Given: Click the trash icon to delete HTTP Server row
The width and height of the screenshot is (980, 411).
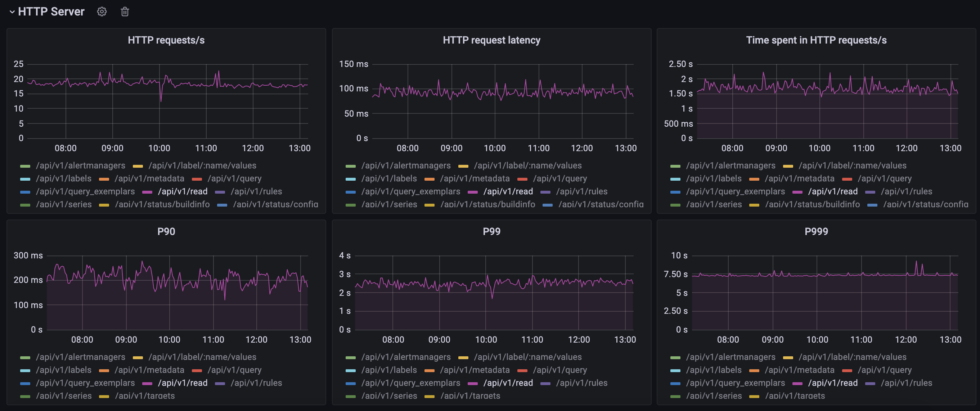Looking at the screenshot, I should [125, 12].
